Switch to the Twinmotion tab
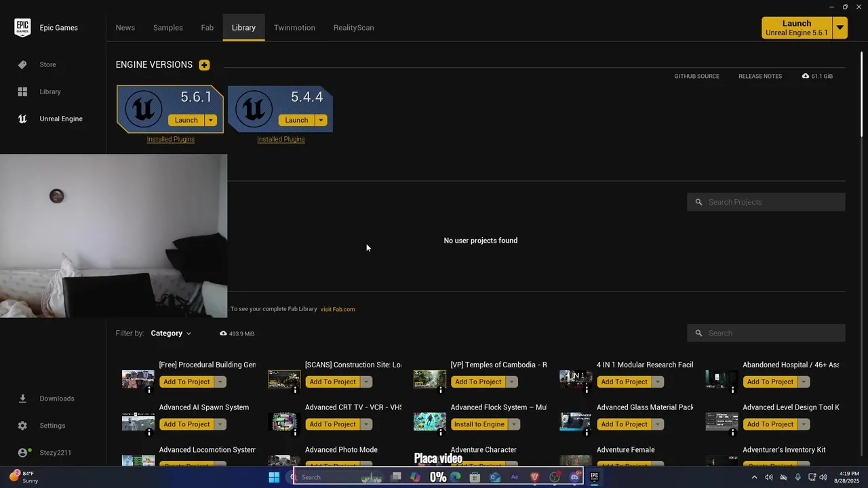The image size is (868, 488). click(x=294, y=28)
